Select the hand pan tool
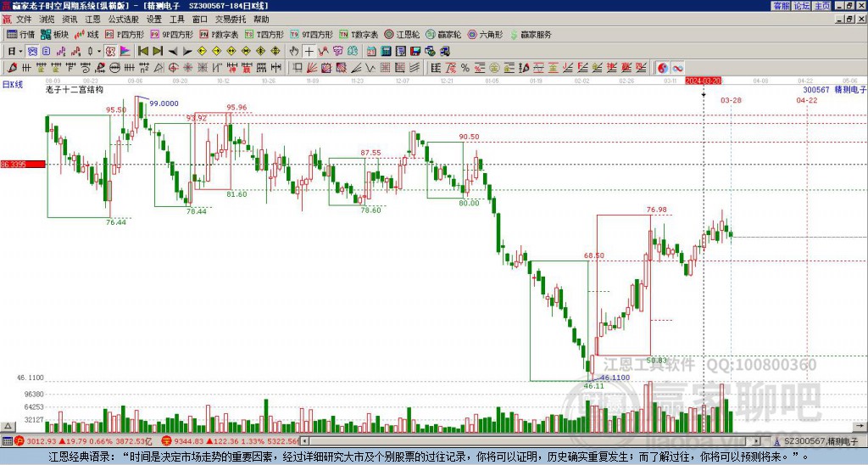The image size is (868, 465). tap(294, 52)
